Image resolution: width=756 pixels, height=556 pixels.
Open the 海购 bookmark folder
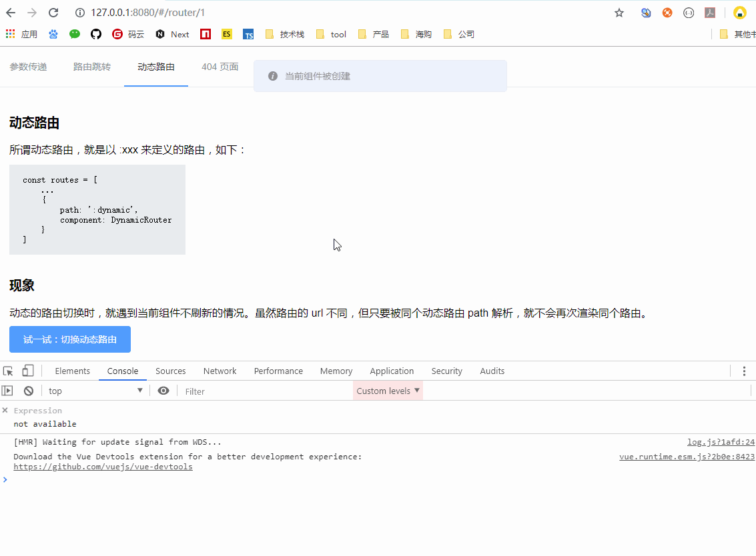(416, 34)
